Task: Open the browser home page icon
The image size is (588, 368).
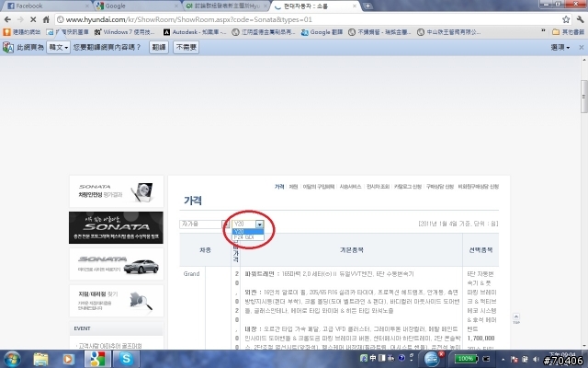Action: [x=46, y=19]
